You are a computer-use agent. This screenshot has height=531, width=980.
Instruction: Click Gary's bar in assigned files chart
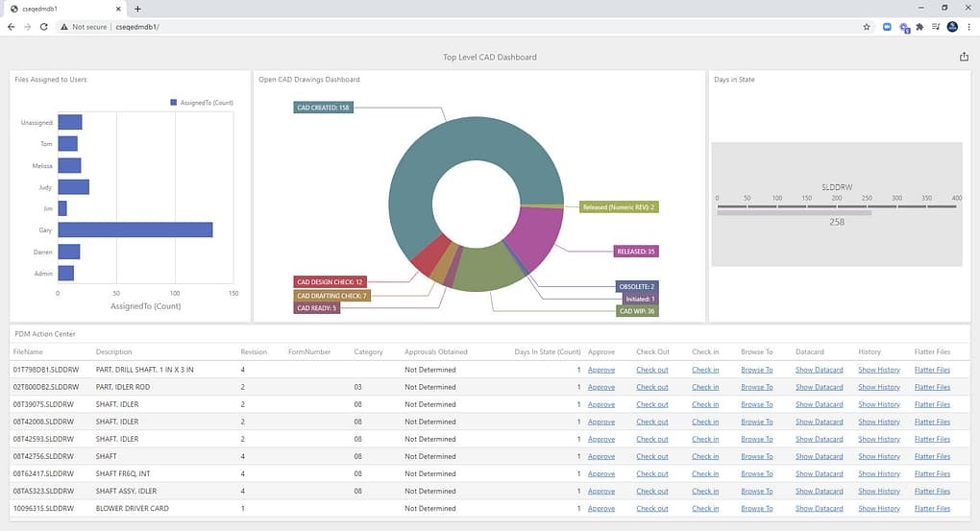(x=135, y=229)
